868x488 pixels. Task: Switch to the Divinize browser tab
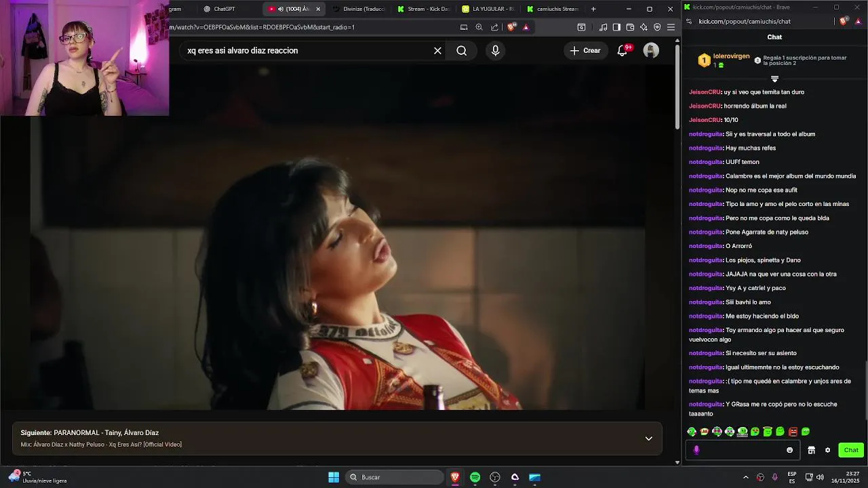click(358, 9)
